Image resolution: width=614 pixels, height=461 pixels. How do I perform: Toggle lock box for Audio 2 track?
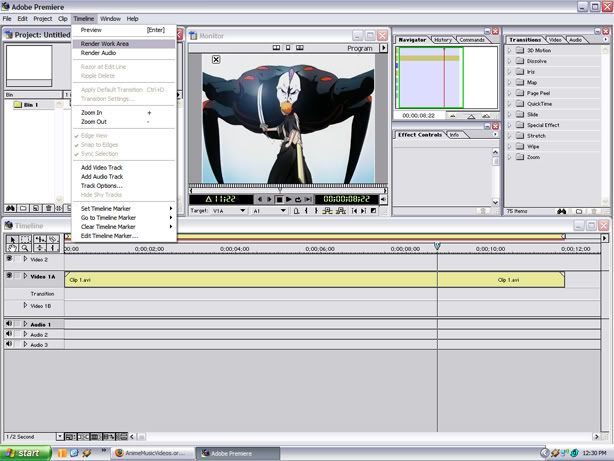(x=17, y=334)
